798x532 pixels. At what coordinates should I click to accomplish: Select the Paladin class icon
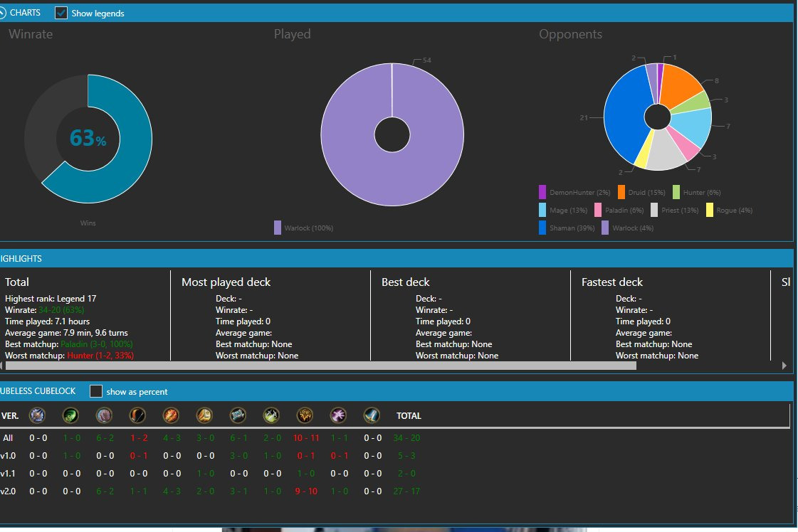coord(205,415)
